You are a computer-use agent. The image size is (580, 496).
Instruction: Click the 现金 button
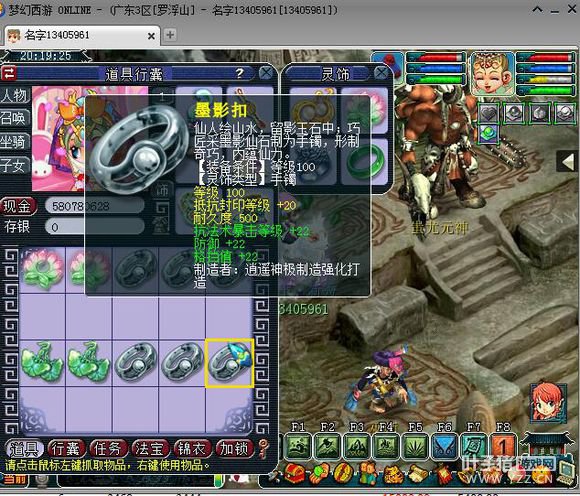pyautogui.click(x=18, y=206)
